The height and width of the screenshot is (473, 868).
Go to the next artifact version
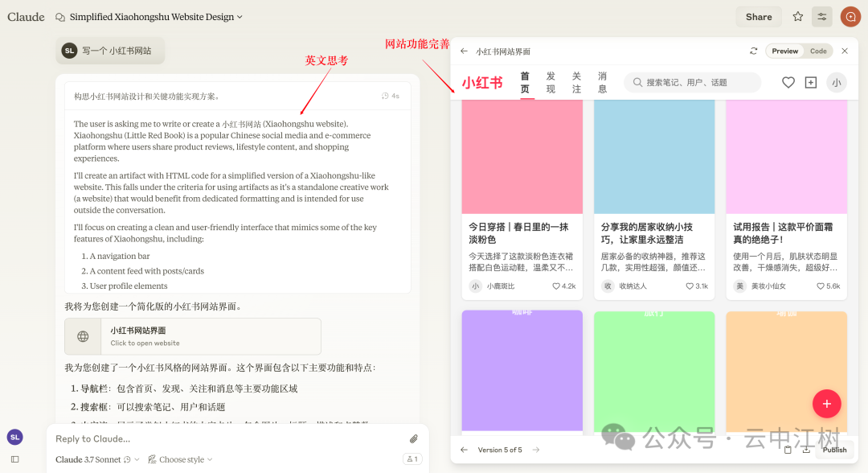click(536, 450)
